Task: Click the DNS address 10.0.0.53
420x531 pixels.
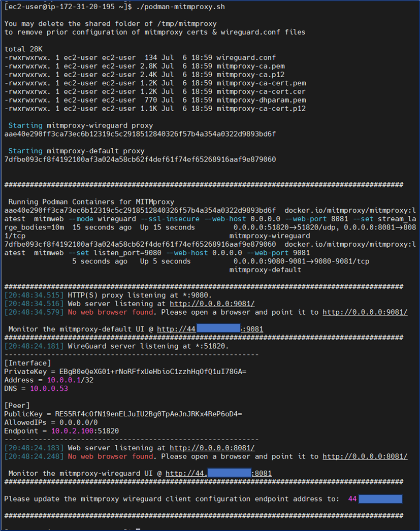Action: pos(49,388)
